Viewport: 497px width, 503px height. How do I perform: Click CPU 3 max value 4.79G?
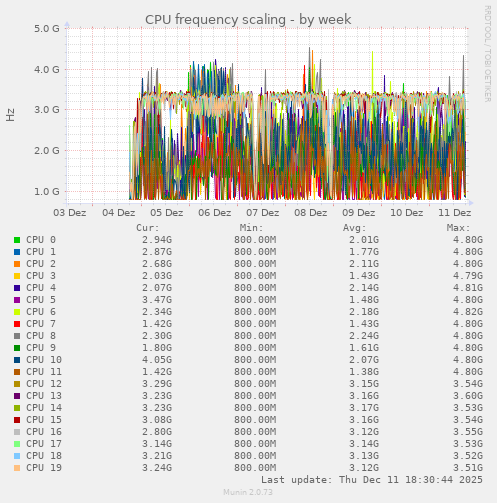tap(468, 276)
